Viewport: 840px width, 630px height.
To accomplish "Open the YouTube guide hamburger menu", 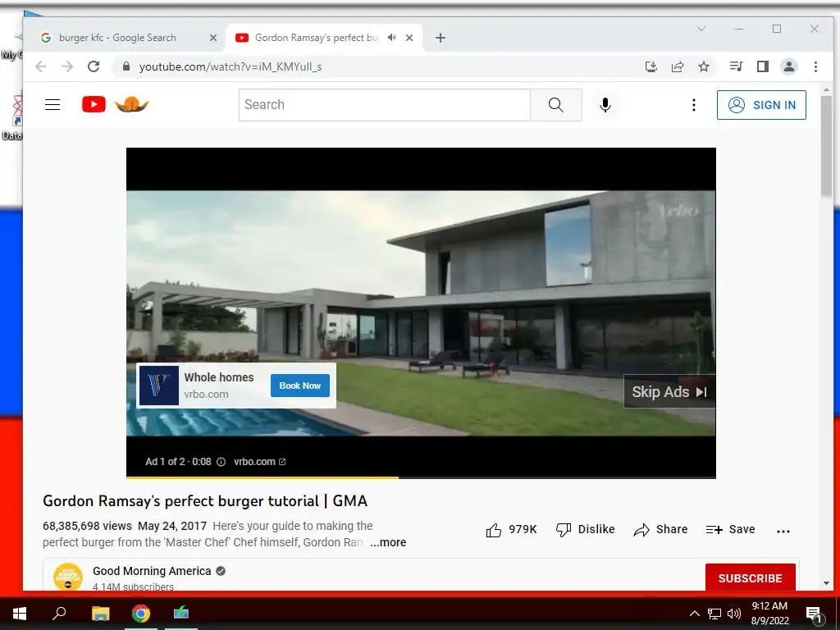I will coord(52,104).
